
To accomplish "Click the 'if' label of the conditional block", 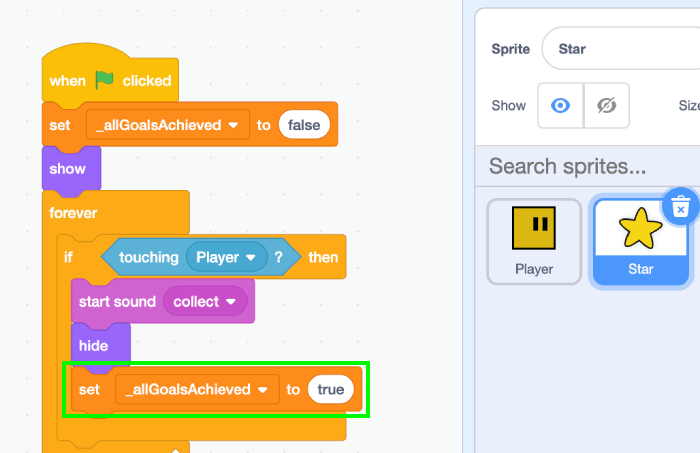I will tap(68, 257).
